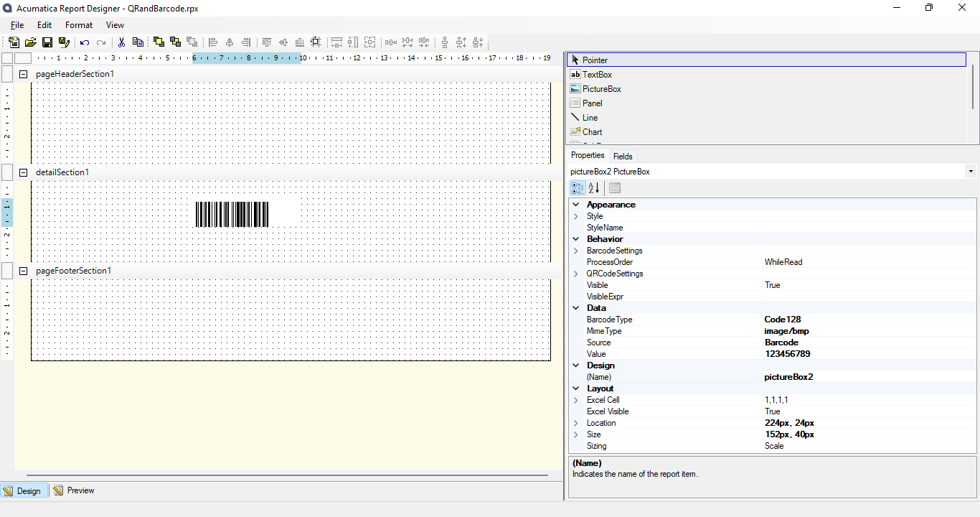Decrease horizontal spacing between controls
Image resolution: width=980 pixels, height=517 pixels.
423,42
